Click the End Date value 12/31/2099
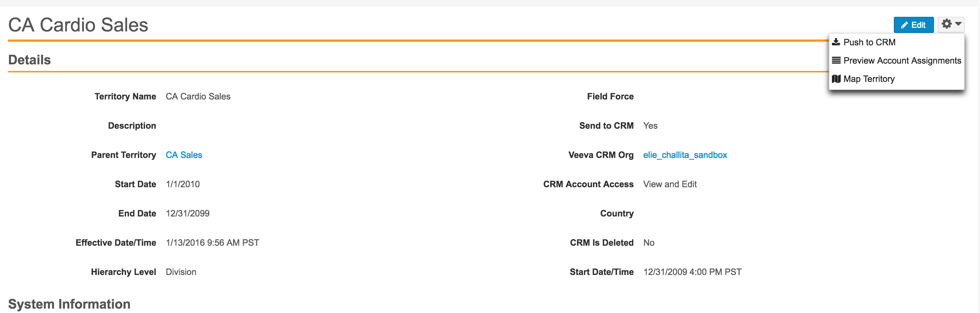980x313 pixels. (188, 214)
